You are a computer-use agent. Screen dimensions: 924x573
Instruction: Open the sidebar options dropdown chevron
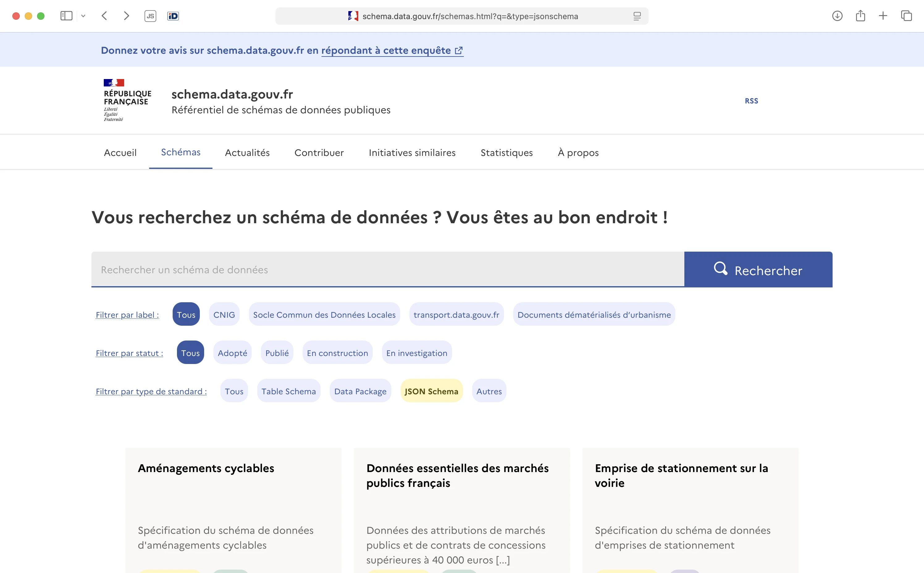pyautogui.click(x=83, y=16)
